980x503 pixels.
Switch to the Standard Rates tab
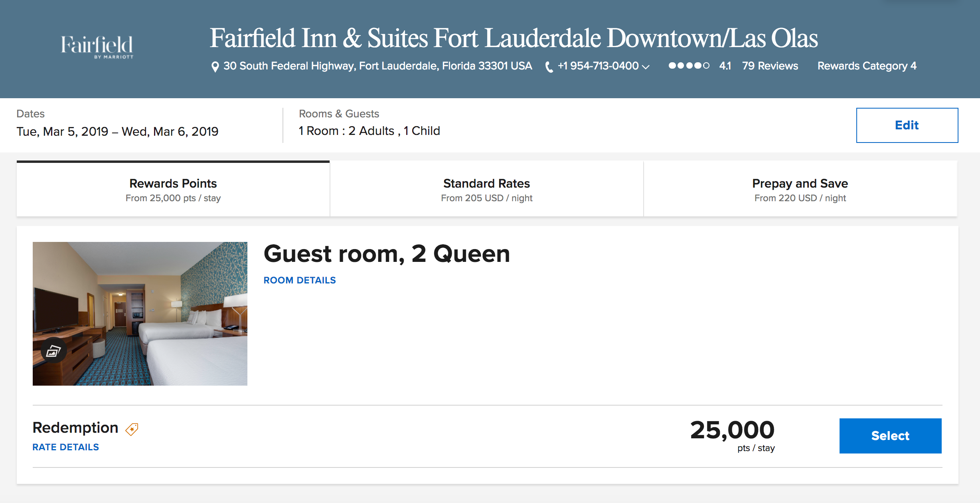pyautogui.click(x=486, y=189)
